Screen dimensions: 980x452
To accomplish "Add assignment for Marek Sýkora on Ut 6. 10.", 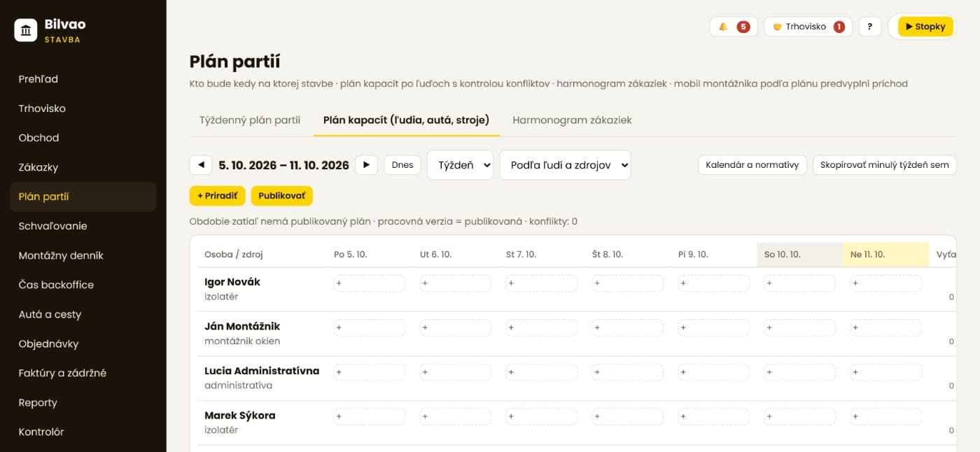I will click(456, 416).
